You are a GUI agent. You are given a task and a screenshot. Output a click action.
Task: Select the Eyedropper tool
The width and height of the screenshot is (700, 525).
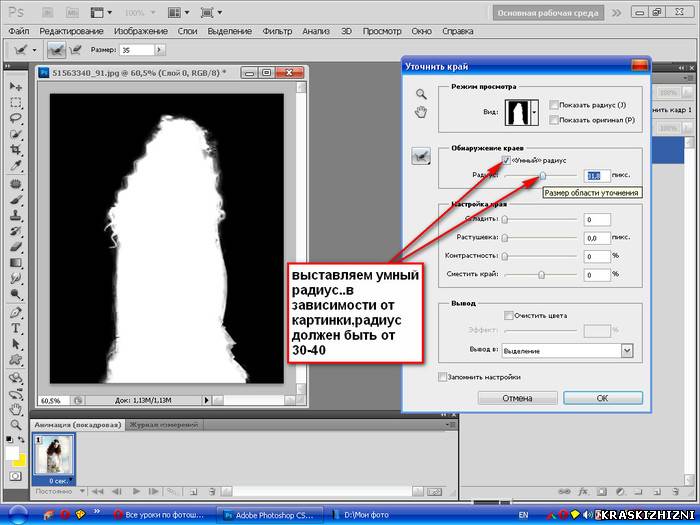[x=16, y=166]
